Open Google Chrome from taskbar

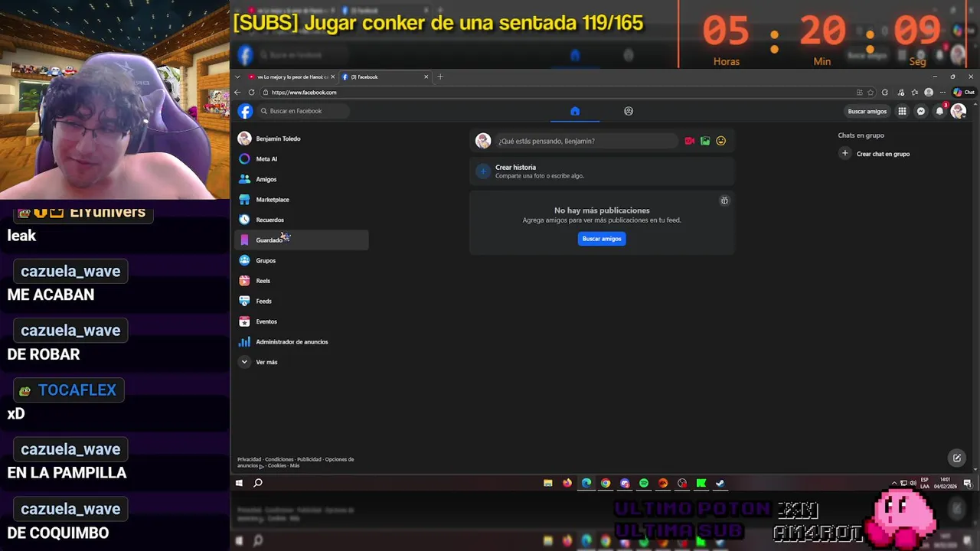606,483
